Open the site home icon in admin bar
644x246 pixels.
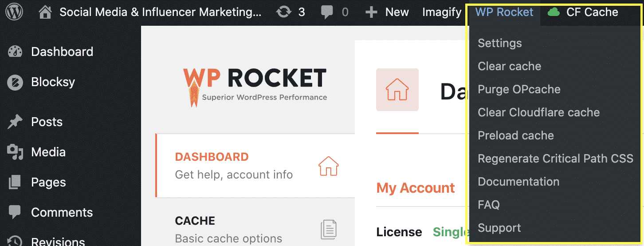[45, 12]
